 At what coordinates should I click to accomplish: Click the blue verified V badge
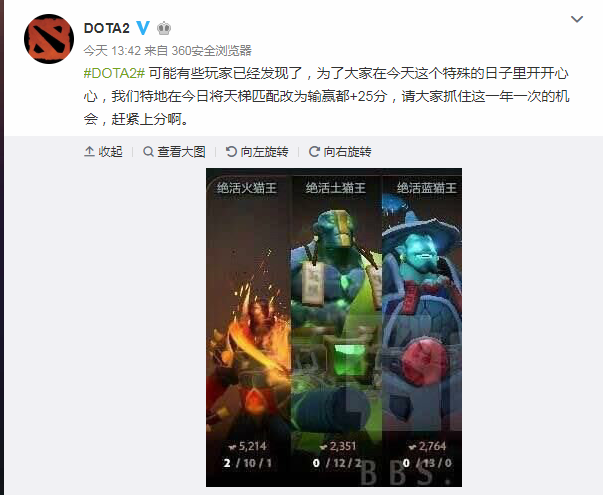click(x=143, y=28)
